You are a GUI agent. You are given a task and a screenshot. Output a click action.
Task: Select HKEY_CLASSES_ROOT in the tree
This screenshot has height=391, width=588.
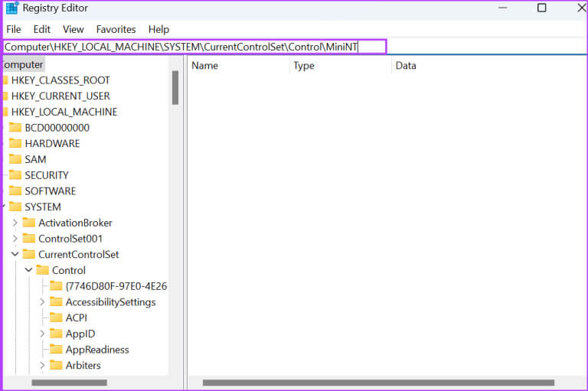coord(60,80)
